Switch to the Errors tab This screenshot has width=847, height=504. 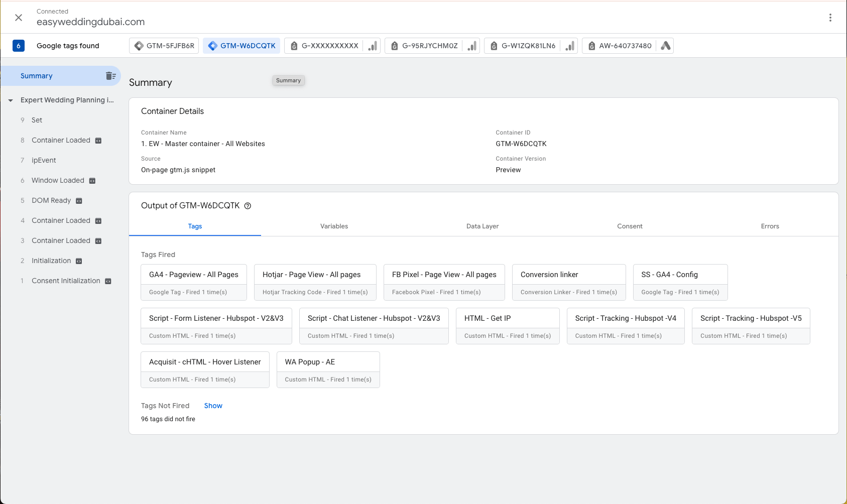770,226
